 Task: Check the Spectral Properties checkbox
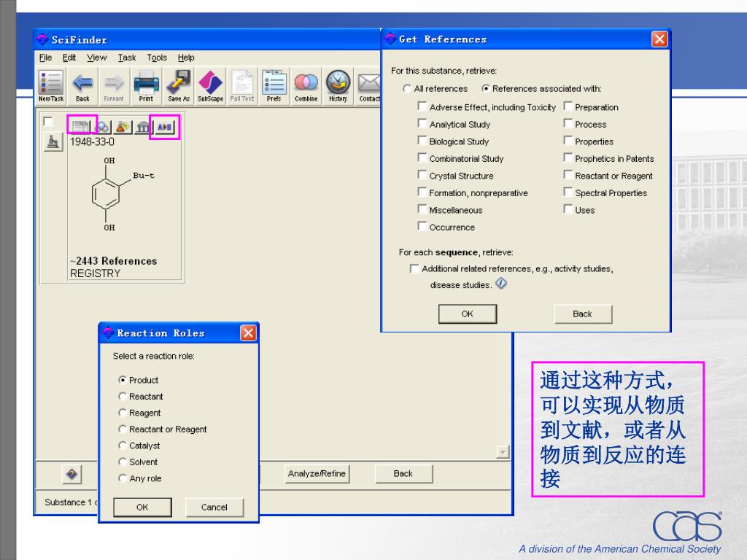point(568,192)
